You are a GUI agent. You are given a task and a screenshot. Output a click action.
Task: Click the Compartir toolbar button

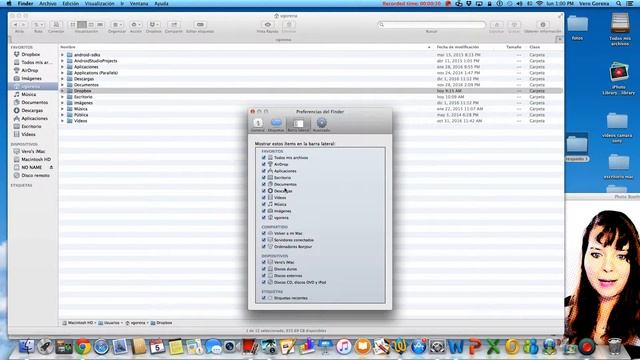pyautogui.click(x=173, y=25)
